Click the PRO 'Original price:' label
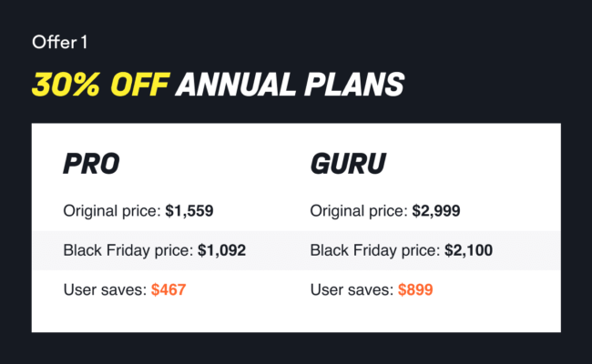 point(112,211)
